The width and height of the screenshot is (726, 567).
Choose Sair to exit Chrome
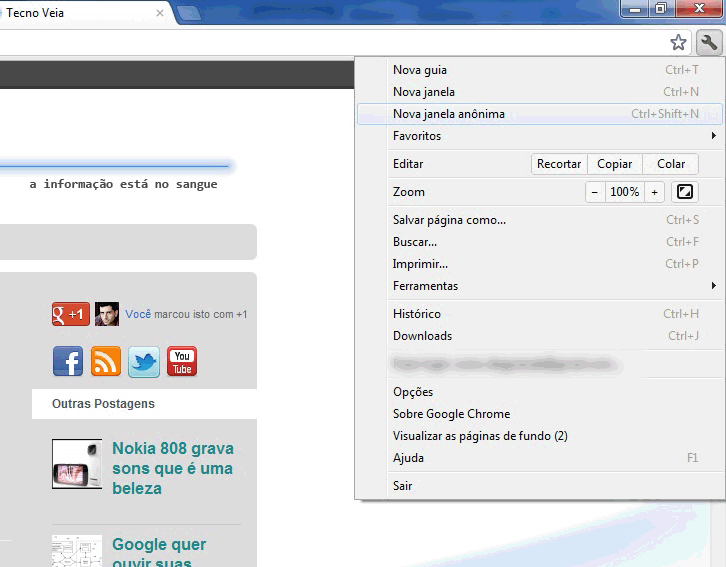pos(540,486)
